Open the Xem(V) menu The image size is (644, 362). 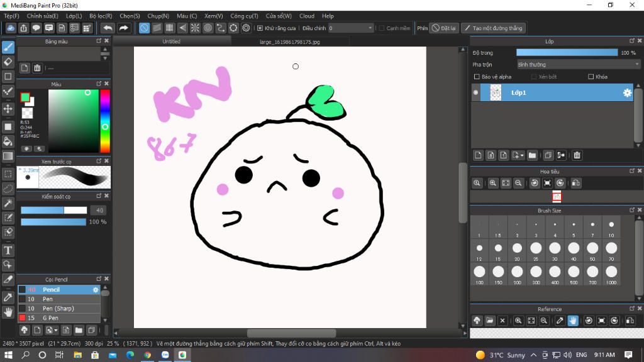pyautogui.click(x=214, y=16)
